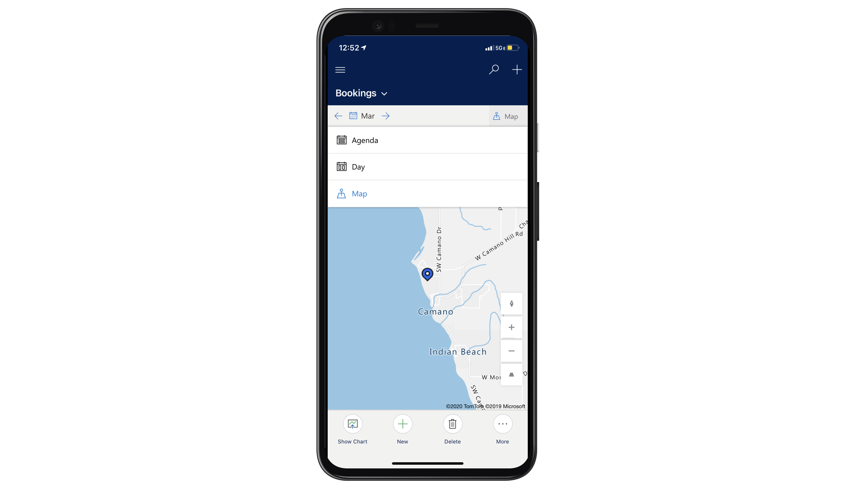Screen dimensions: 858x504
Task: Select the Agenda view option
Action: coord(365,140)
